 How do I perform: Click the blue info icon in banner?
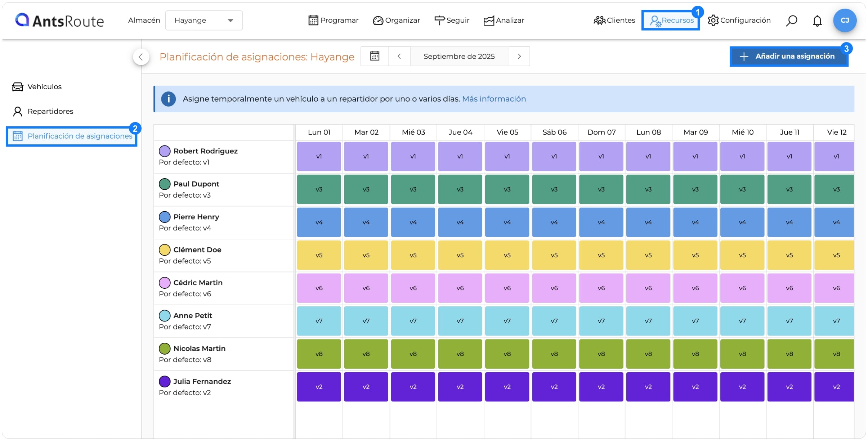[168, 99]
